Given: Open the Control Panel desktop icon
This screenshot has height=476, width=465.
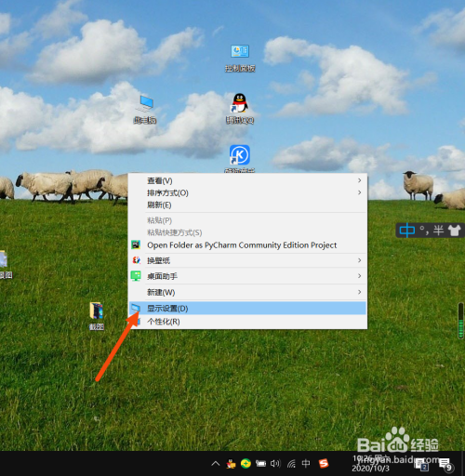Looking at the screenshot, I should click(x=240, y=58).
